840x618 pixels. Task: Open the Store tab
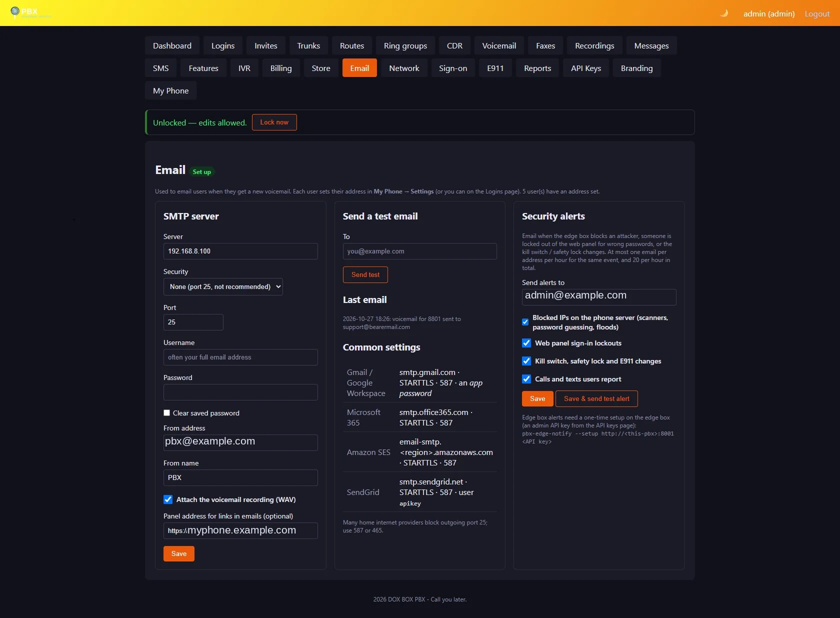tap(321, 68)
